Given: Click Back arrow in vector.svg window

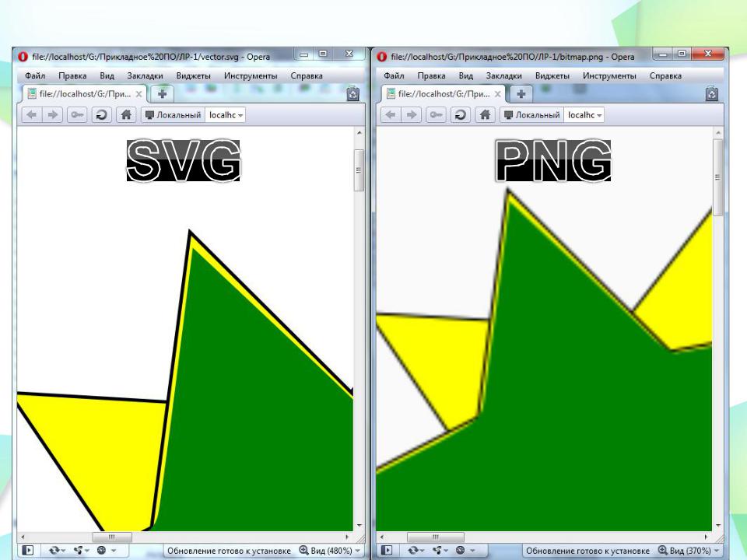Looking at the screenshot, I should pos(32,115).
